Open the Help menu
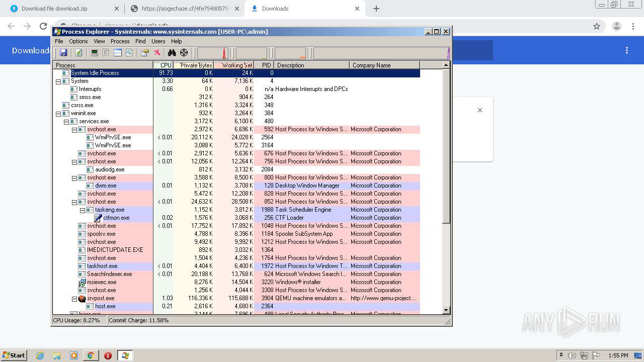 click(176, 41)
